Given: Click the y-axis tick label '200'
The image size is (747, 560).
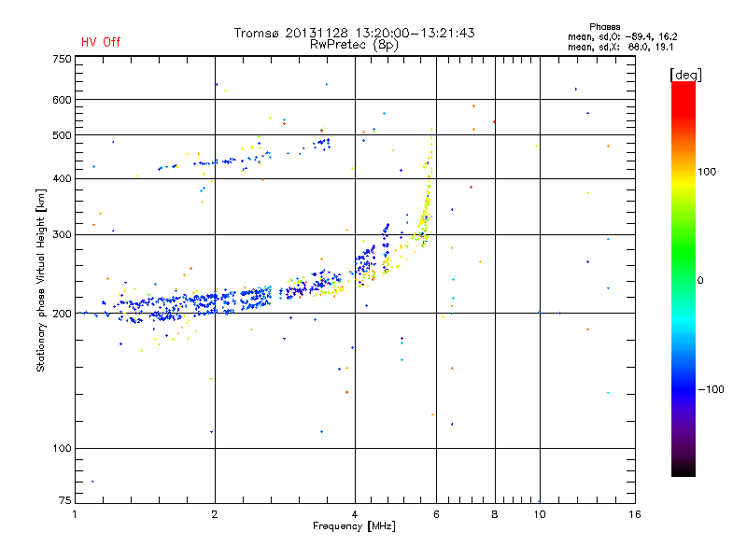Looking at the screenshot, I should [62, 314].
